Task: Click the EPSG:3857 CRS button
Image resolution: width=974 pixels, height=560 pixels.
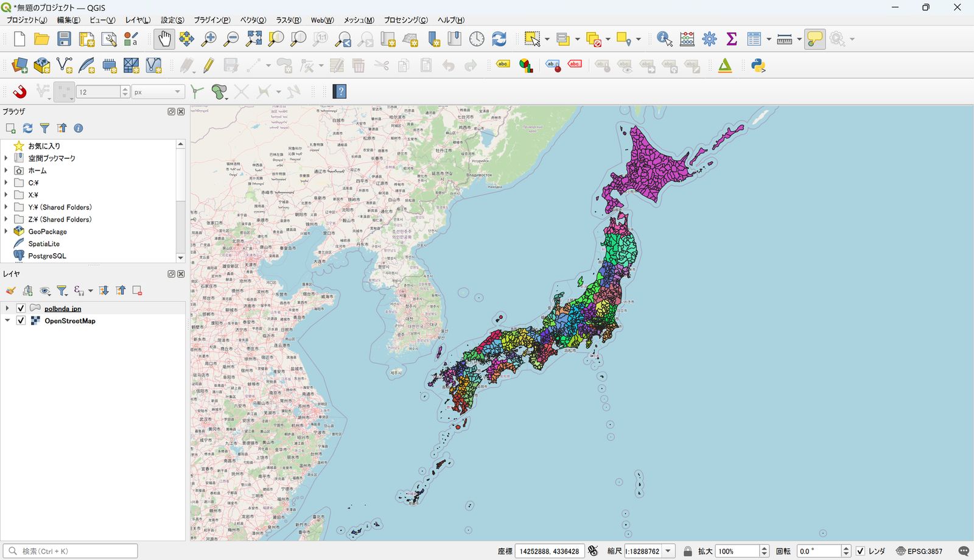Action: [919, 551]
